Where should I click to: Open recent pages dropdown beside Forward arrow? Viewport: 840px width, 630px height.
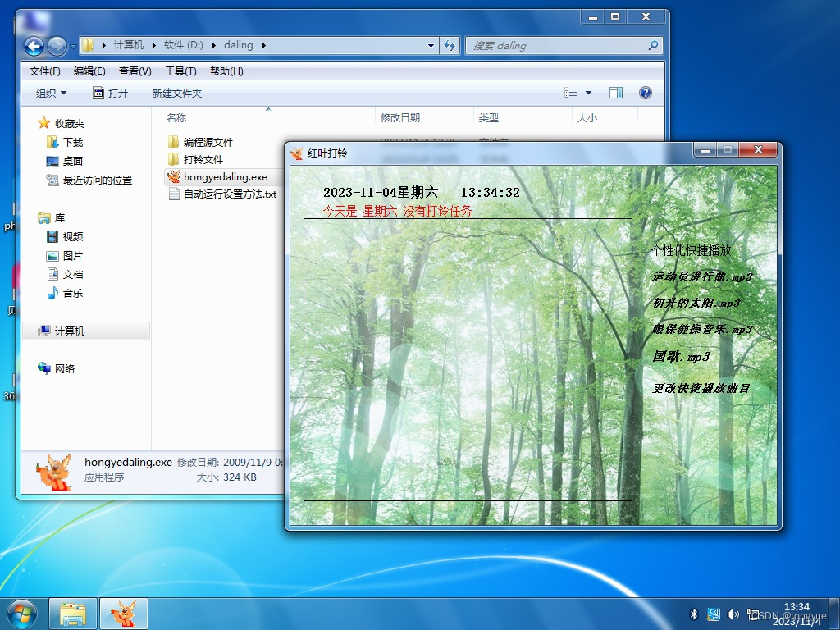click(73, 46)
